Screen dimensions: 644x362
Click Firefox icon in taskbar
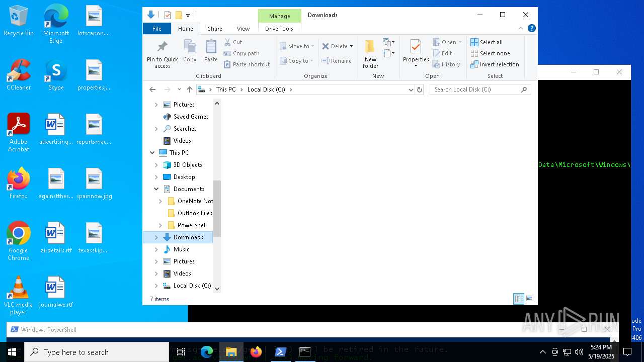pos(256,352)
